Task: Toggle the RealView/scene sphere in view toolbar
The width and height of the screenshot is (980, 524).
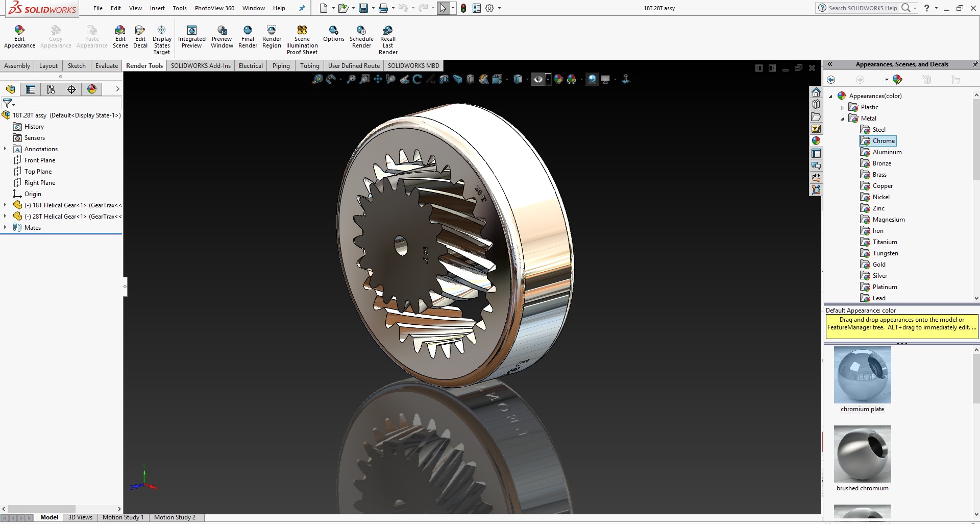Action: [592, 79]
